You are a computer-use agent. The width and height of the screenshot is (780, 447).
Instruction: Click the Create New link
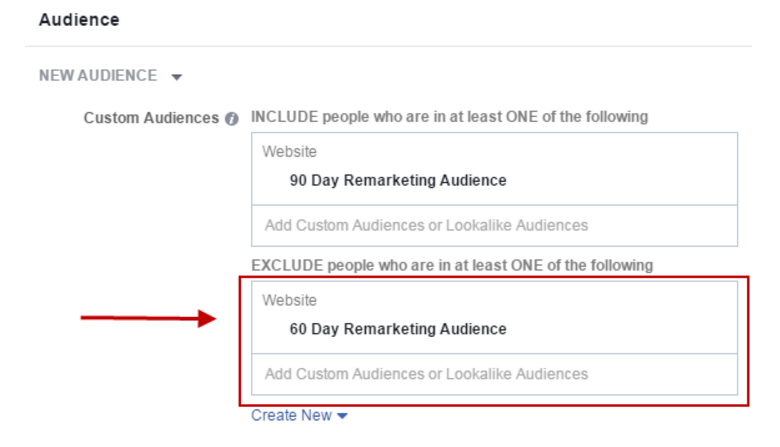pyautogui.click(x=292, y=415)
